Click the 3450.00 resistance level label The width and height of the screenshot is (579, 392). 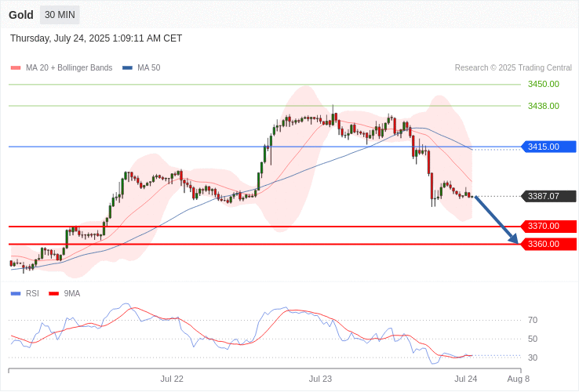(x=543, y=84)
